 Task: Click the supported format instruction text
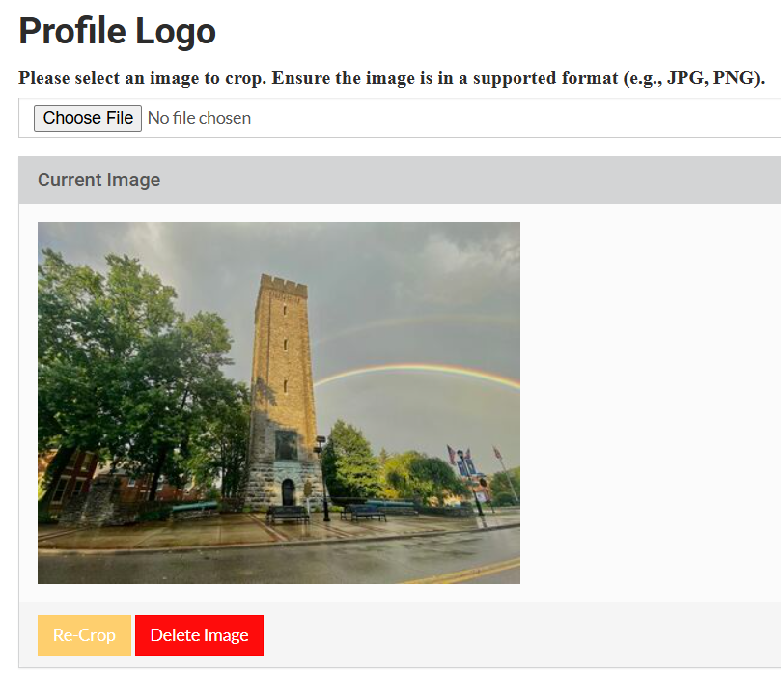coord(391,78)
